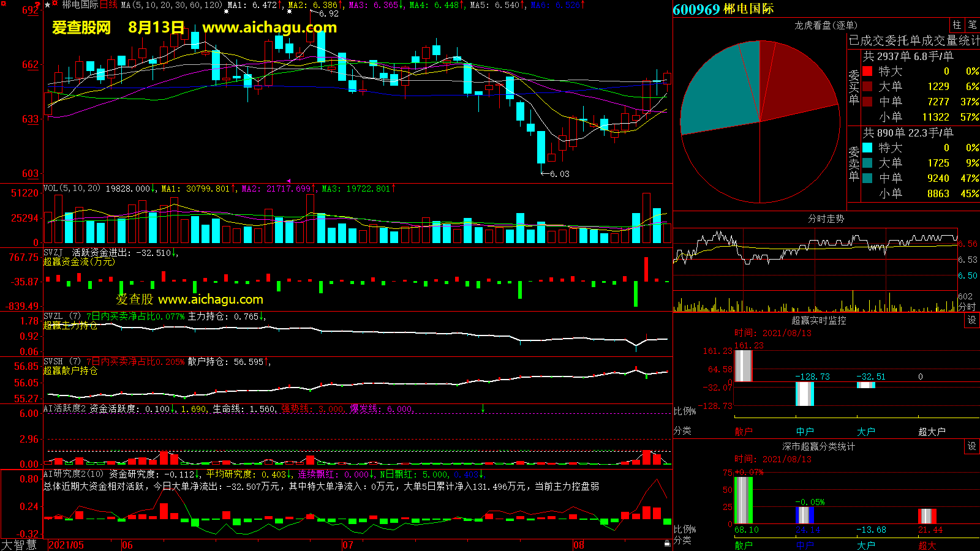This screenshot has width=980, height=551.
Task: Click the 大智慧 logo in bottom-left
Action: point(19,545)
